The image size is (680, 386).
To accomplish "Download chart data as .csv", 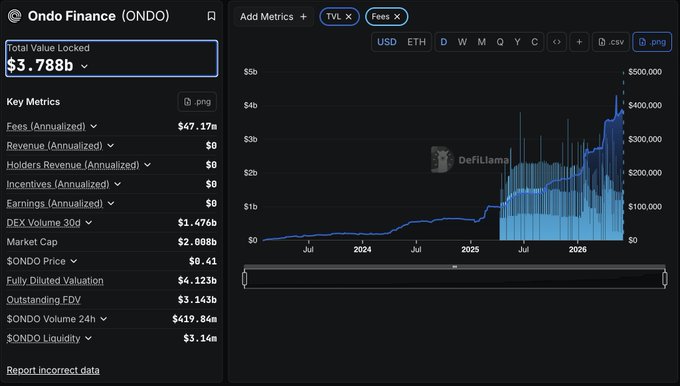I will tap(611, 42).
